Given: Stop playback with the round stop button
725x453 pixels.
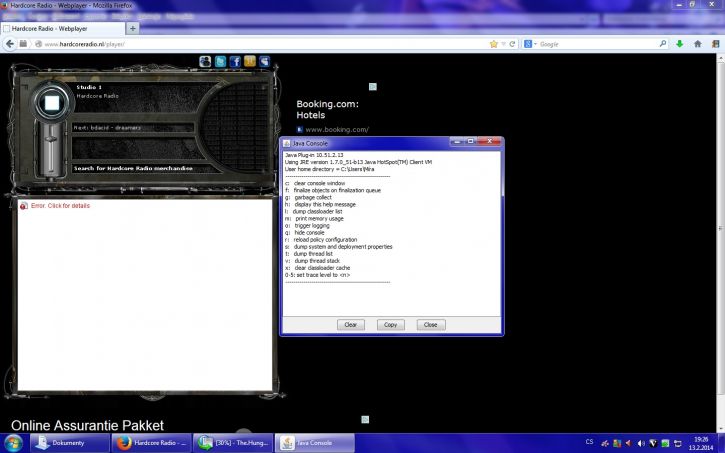Looking at the screenshot, I should (x=52, y=103).
